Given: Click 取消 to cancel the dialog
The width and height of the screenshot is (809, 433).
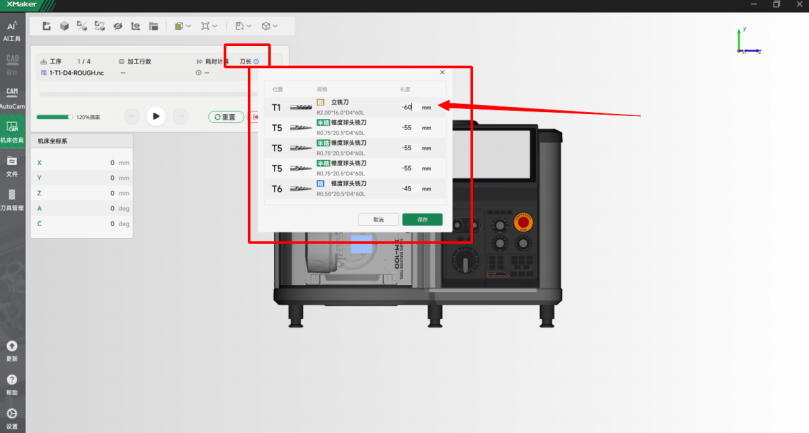Looking at the screenshot, I should pos(378,219).
